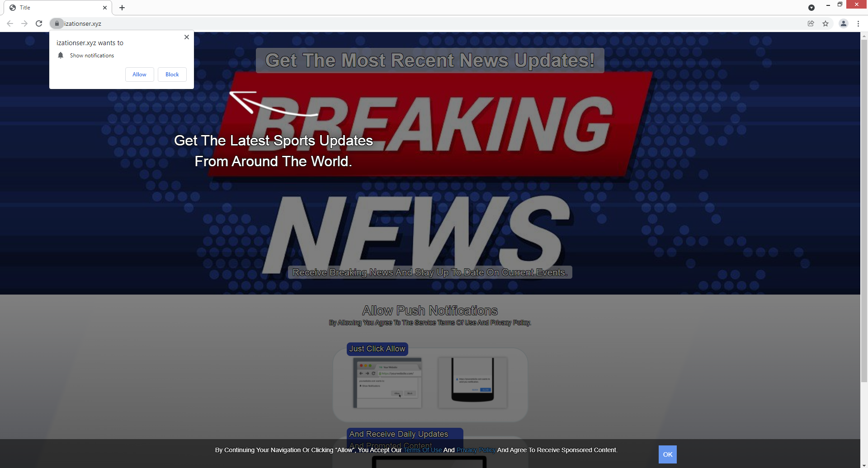
Task: Click the desktop browser Allow illustration thumbnail
Action: click(387, 383)
